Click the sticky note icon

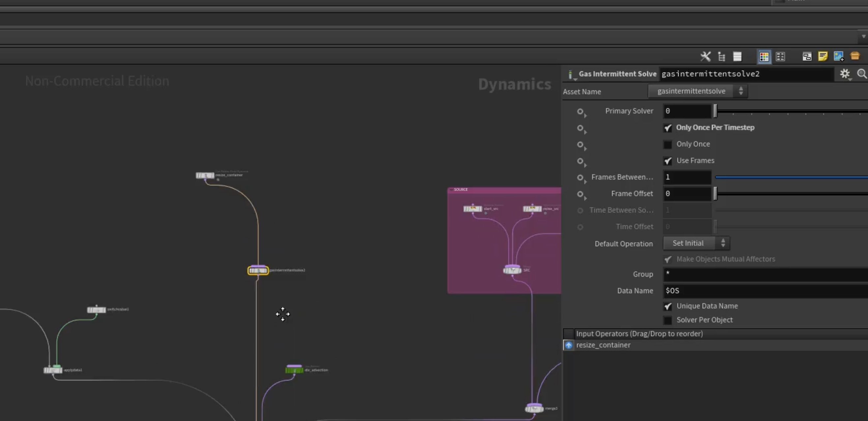click(823, 56)
